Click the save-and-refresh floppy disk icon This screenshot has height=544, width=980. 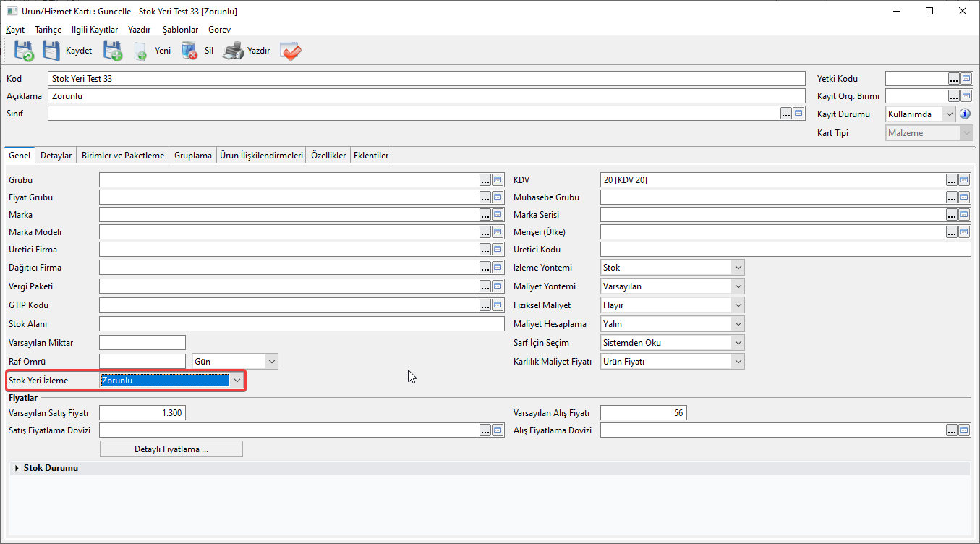coord(24,51)
